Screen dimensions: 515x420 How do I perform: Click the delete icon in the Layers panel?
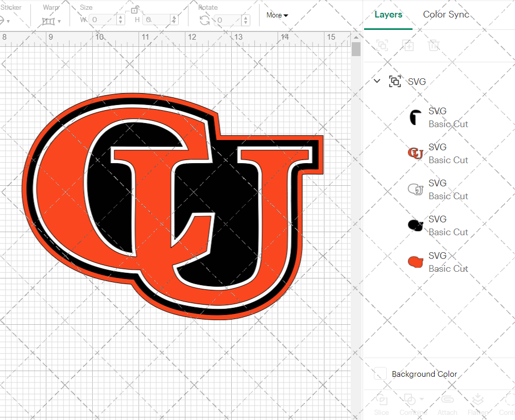pyautogui.click(x=434, y=45)
